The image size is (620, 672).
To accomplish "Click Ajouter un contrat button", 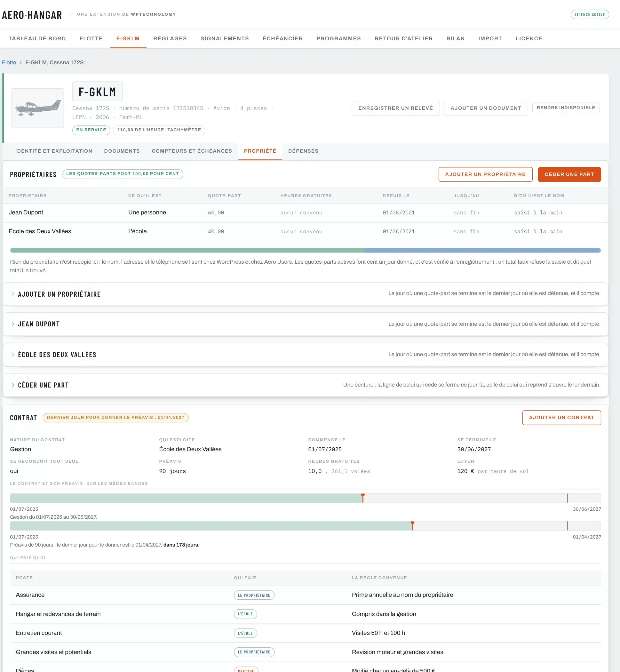I will pyautogui.click(x=561, y=418).
